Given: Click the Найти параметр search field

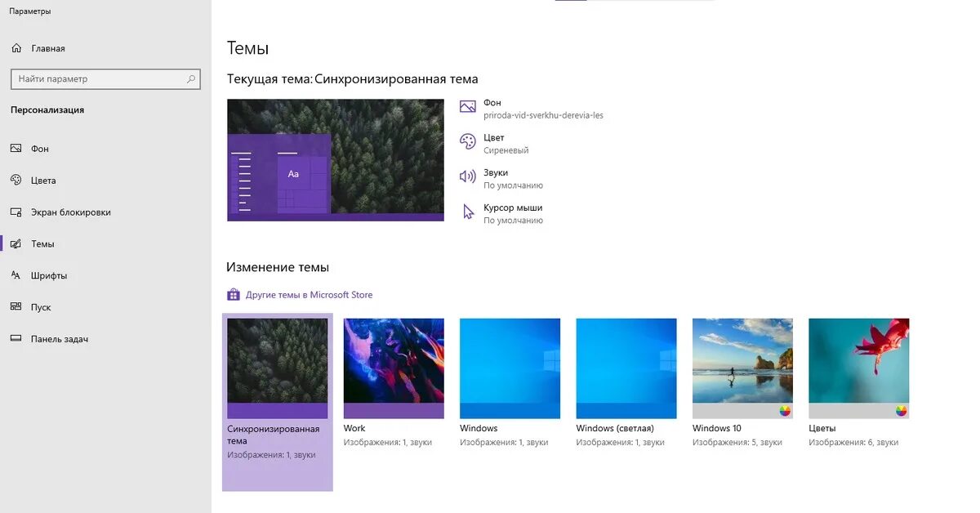Looking at the screenshot, I should click(x=105, y=79).
